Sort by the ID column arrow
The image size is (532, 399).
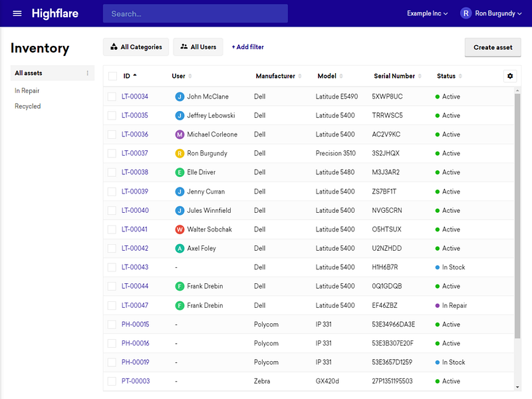[x=135, y=75]
